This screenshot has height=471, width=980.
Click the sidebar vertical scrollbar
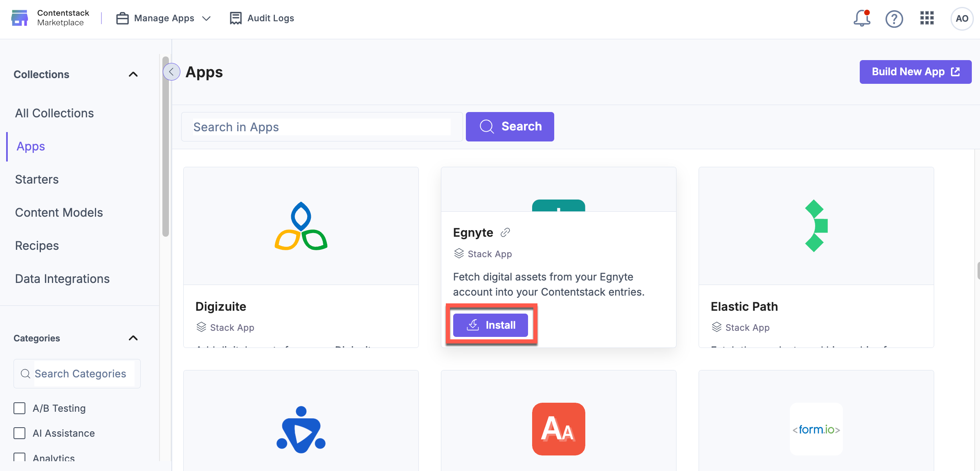[x=165, y=146]
